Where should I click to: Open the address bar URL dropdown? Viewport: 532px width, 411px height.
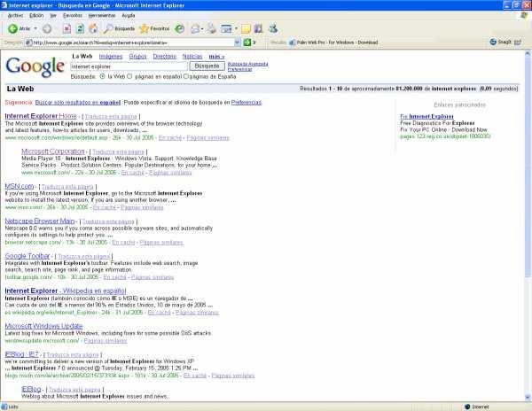tap(237, 43)
